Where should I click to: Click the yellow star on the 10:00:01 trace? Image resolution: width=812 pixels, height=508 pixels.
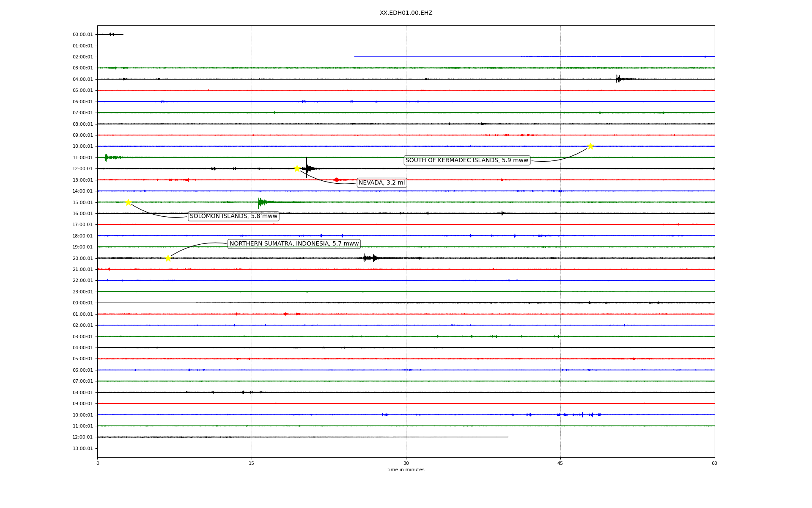click(x=590, y=146)
